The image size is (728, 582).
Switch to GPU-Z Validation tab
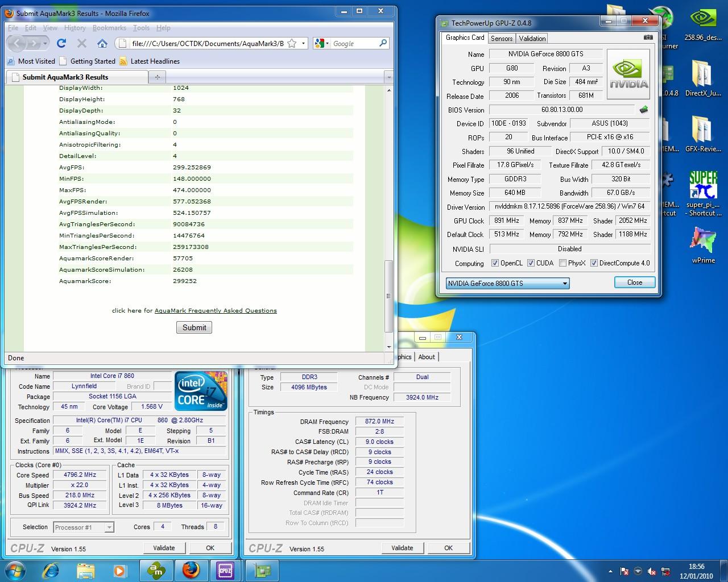532,39
